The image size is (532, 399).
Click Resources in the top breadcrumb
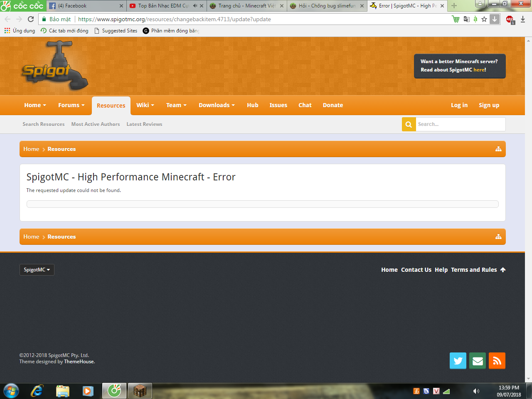(62, 149)
